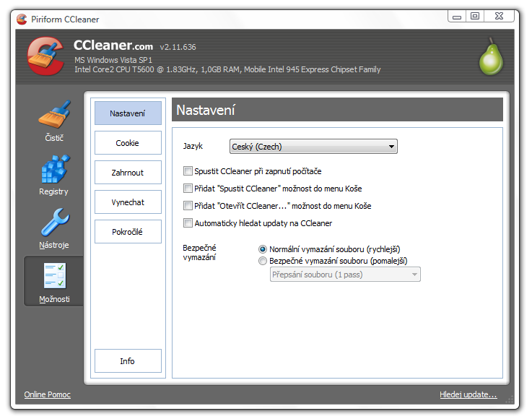Click the MS Windows Vista SP1 text
532x419 pixels.
(113, 60)
